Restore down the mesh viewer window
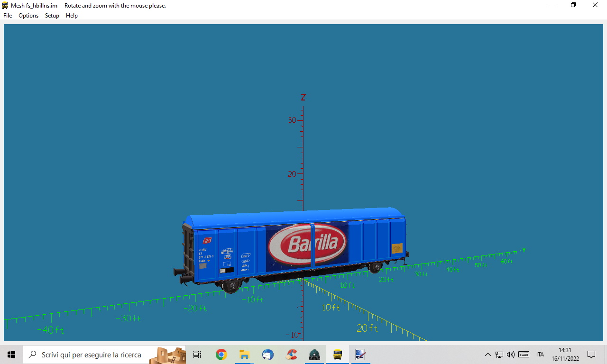Viewport: 607px width, 364px height. [573, 5]
